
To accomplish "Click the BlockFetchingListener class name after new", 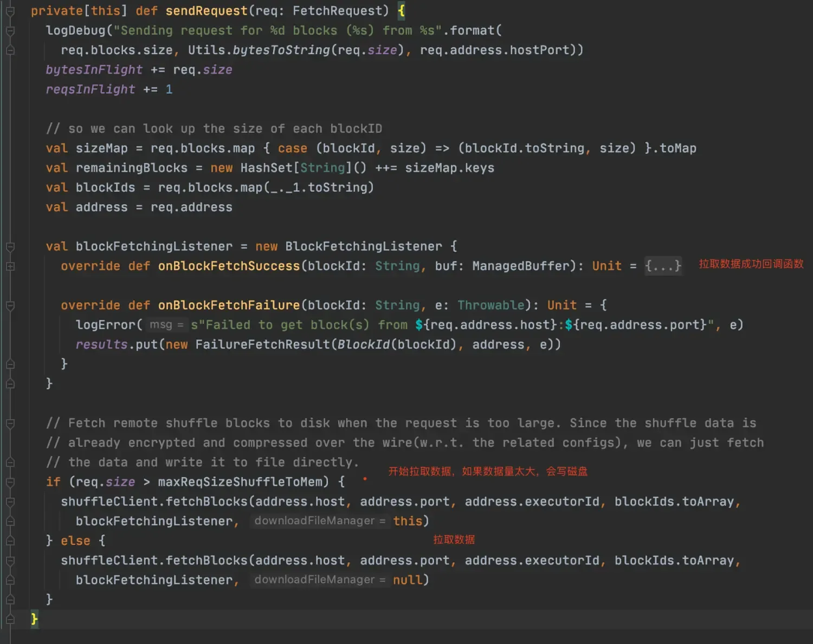I will 363,247.
